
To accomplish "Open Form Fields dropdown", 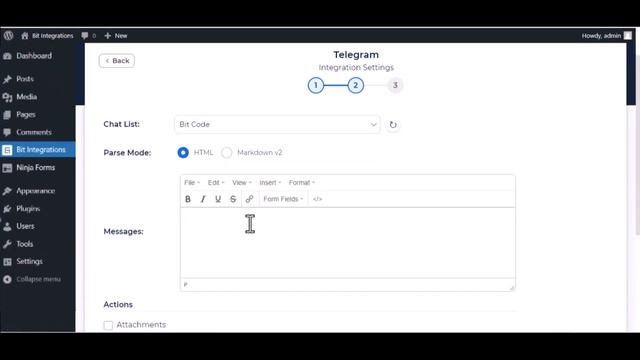I will 283,199.
